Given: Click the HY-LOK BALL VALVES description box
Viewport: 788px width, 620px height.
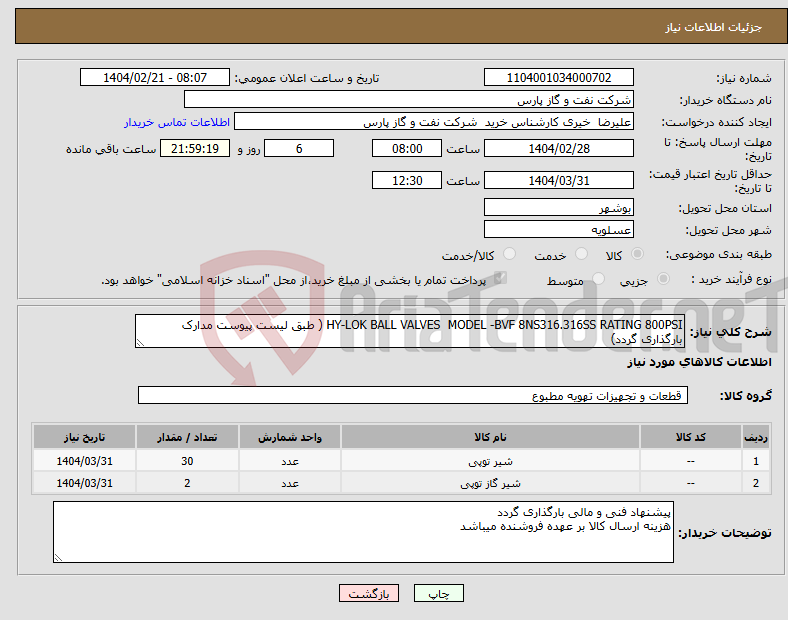Looking at the screenshot, I should [410, 332].
